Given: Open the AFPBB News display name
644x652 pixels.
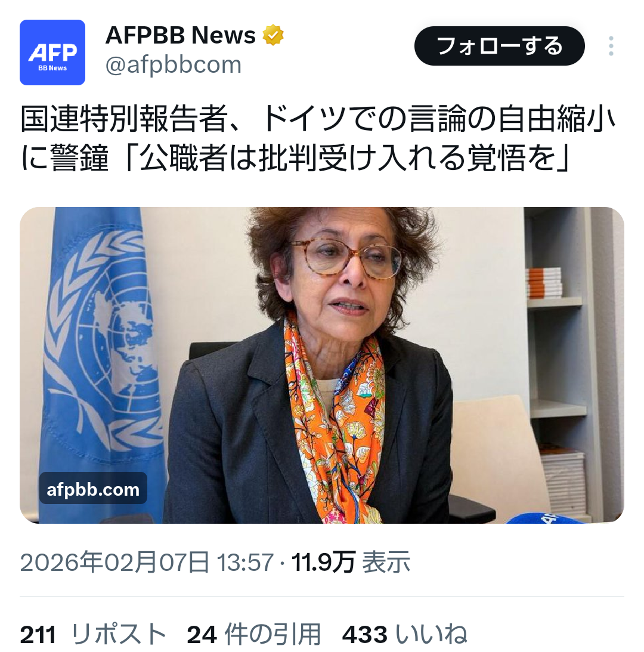Looking at the screenshot, I should [180, 35].
